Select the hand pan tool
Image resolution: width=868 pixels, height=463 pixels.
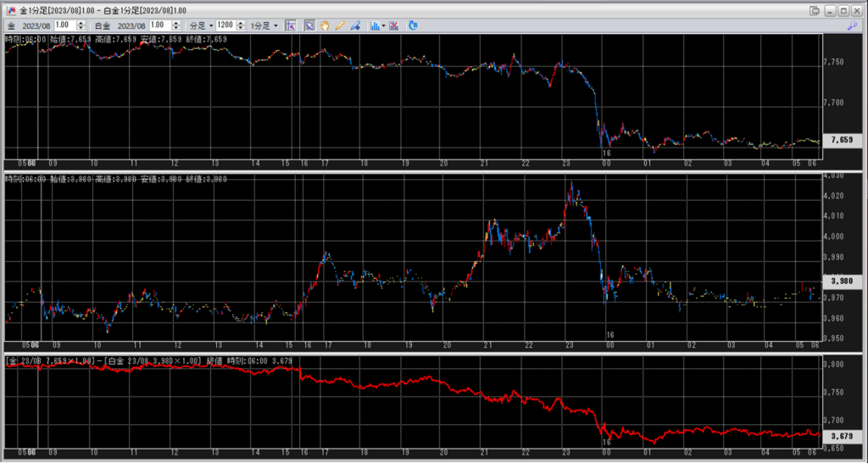click(325, 25)
